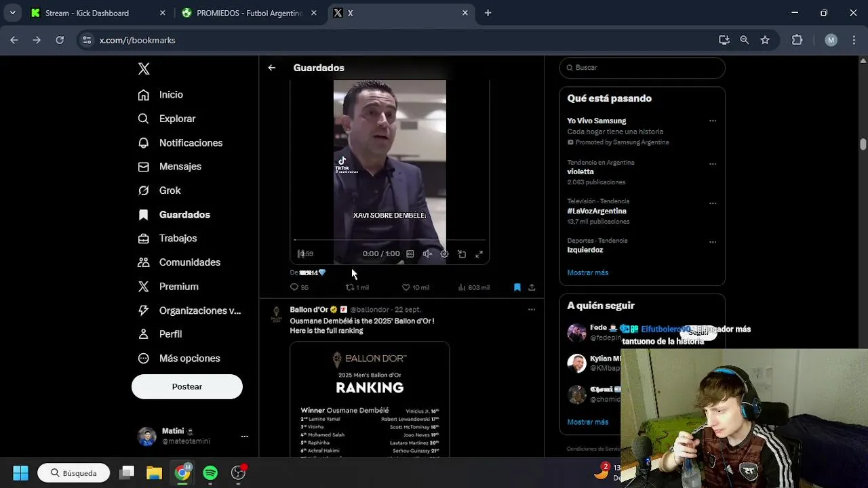Image resolution: width=868 pixels, height=488 pixels.
Task: Unmute the Xavi video
Action: pyautogui.click(x=427, y=254)
